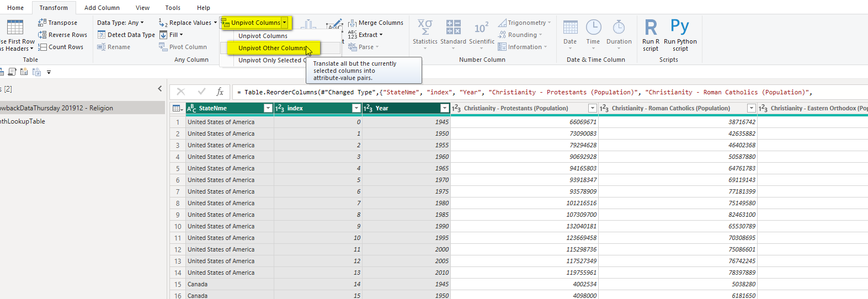Image resolution: width=868 pixels, height=299 pixels.
Task: Click the Fill icon
Action: pyautogui.click(x=163, y=35)
